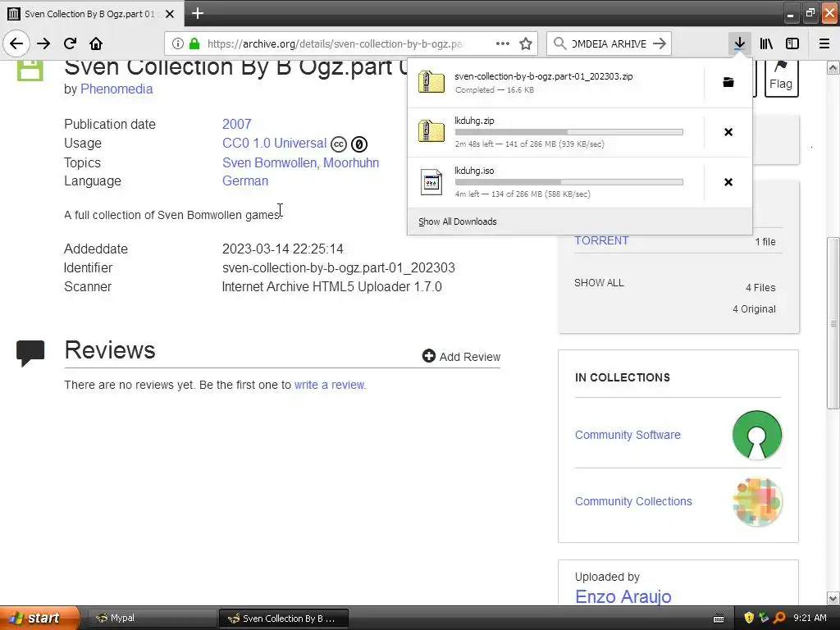Screen dimensions: 840x630
Task: Click the magnifier tray icon
Action: tap(779, 619)
